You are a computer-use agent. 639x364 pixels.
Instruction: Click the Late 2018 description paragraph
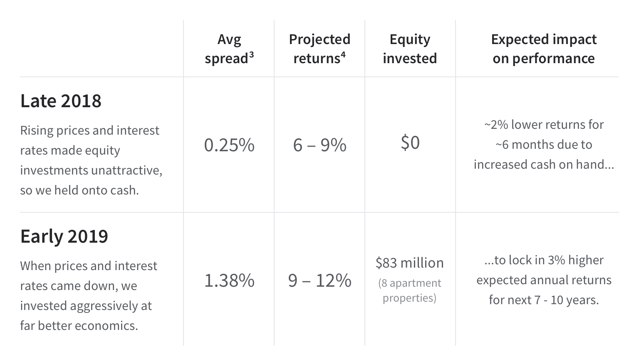[91, 160]
